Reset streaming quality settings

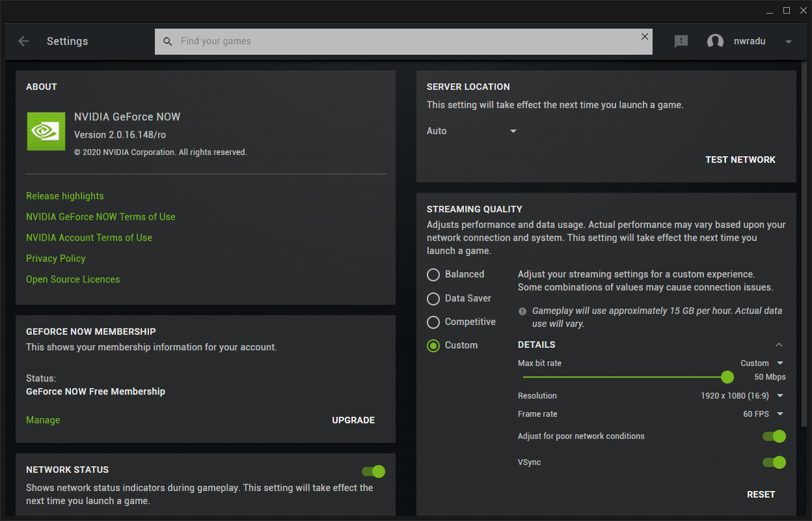[x=761, y=494]
